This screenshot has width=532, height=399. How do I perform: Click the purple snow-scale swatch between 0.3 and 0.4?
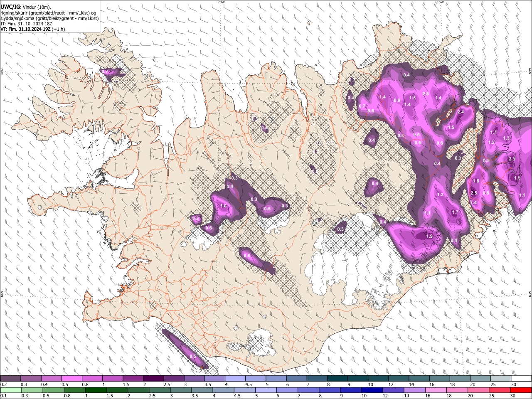(31, 379)
